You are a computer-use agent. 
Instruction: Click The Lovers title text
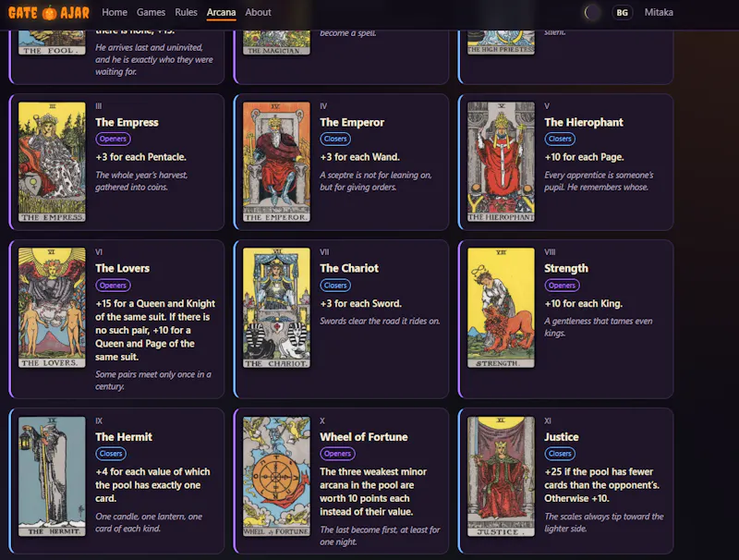point(123,268)
